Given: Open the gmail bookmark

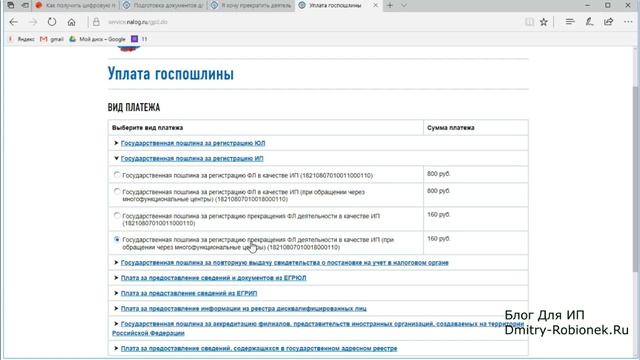Looking at the screenshot, I should (52, 39).
